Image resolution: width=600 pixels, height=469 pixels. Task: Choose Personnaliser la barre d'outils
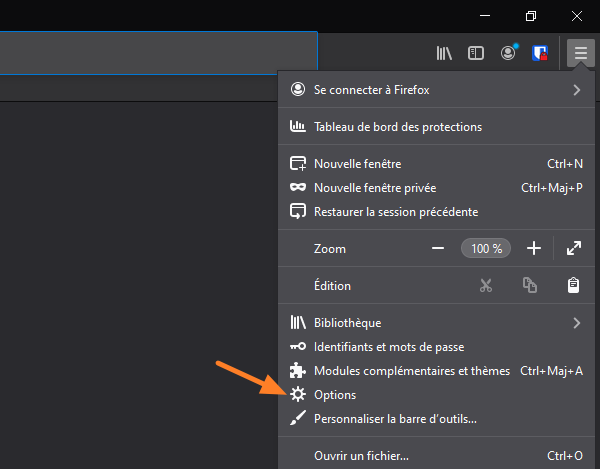point(395,419)
